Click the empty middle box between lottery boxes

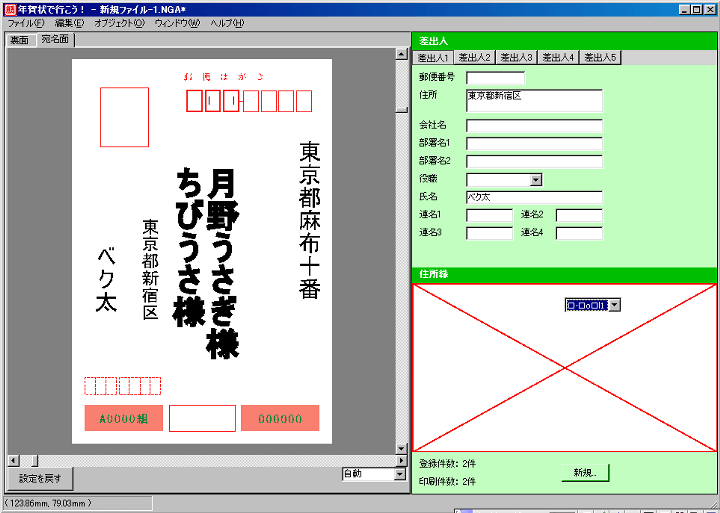(x=202, y=418)
